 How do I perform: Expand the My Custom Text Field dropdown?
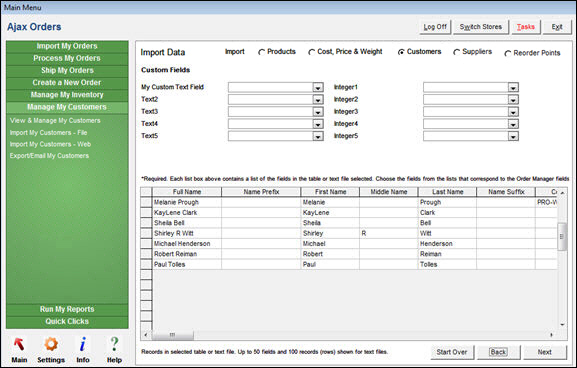(318, 88)
